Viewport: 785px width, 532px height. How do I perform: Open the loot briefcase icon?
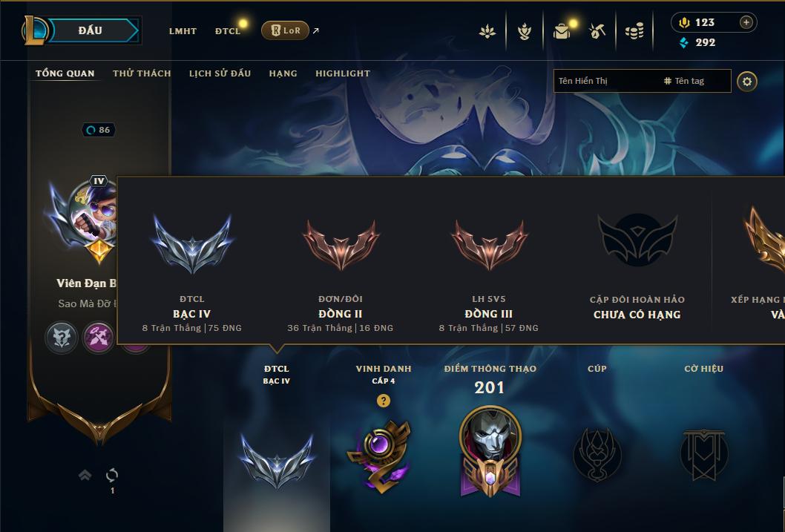562,31
